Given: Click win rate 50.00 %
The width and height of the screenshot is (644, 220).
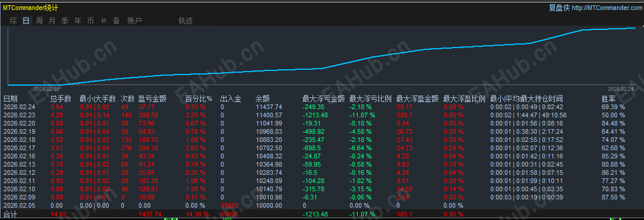Looking at the screenshot, I should 613,115.
